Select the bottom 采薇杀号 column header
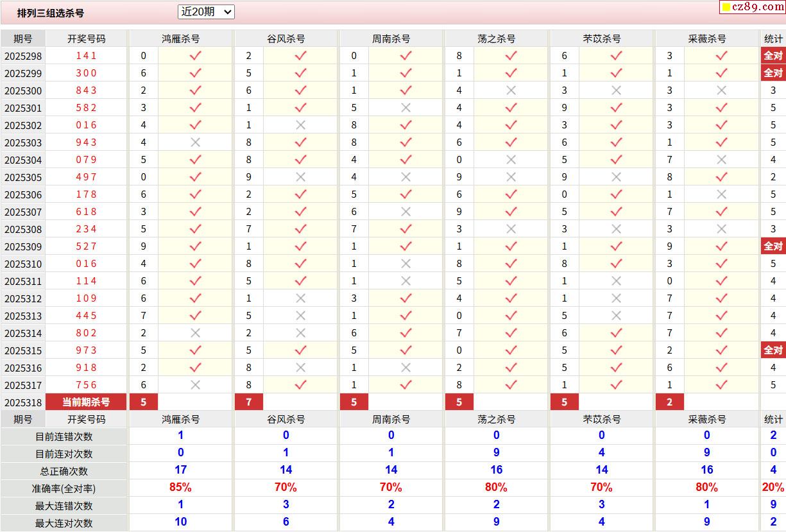The width and height of the screenshot is (786, 532). pyautogui.click(x=707, y=419)
